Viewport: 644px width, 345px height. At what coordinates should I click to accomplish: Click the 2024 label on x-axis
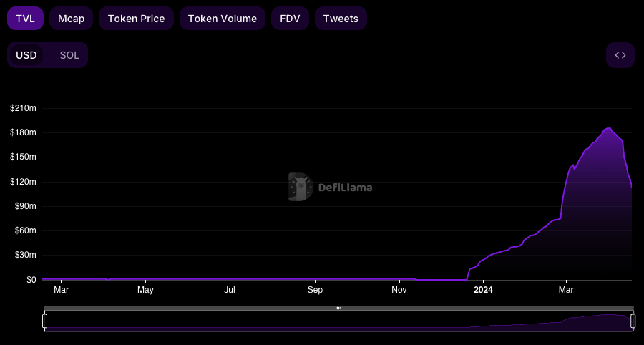tap(483, 290)
